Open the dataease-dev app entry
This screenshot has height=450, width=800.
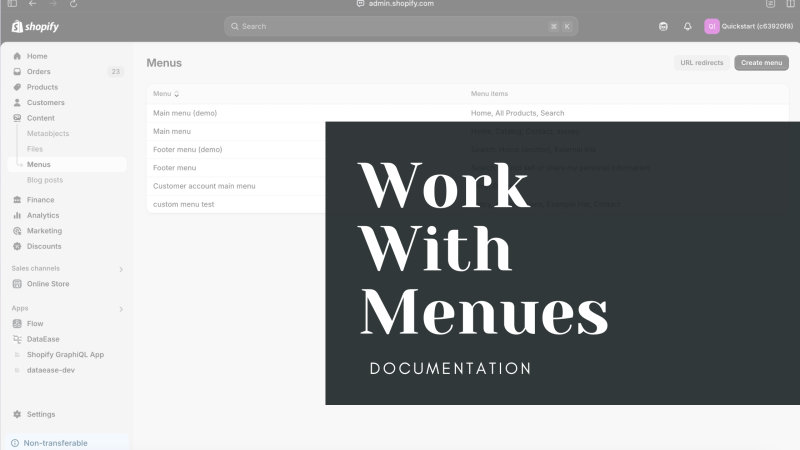[51, 370]
